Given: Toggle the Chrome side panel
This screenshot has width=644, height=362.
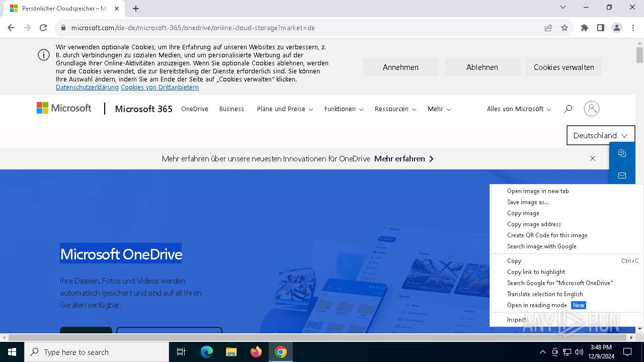Looking at the screenshot, I should (601, 28).
